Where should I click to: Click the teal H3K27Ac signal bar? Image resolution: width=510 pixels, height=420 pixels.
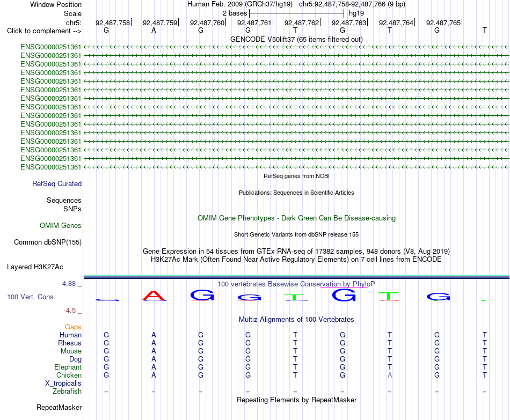point(296,276)
